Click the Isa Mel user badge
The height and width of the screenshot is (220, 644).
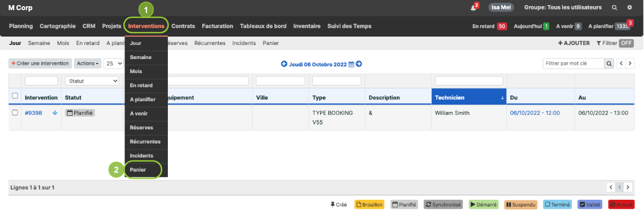tap(501, 7)
